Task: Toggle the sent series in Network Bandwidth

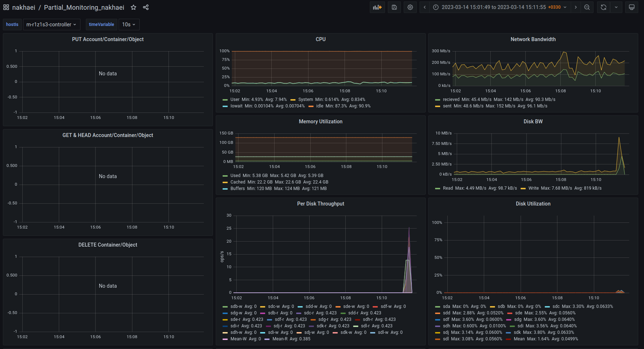Action: point(447,106)
